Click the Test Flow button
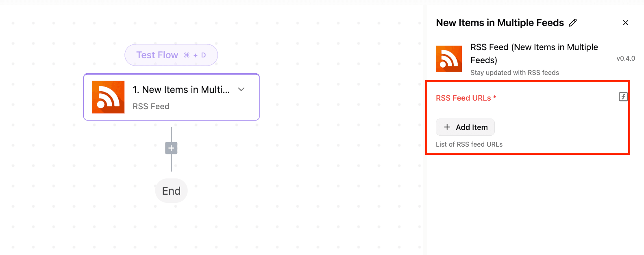644x255 pixels. (171, 55)
